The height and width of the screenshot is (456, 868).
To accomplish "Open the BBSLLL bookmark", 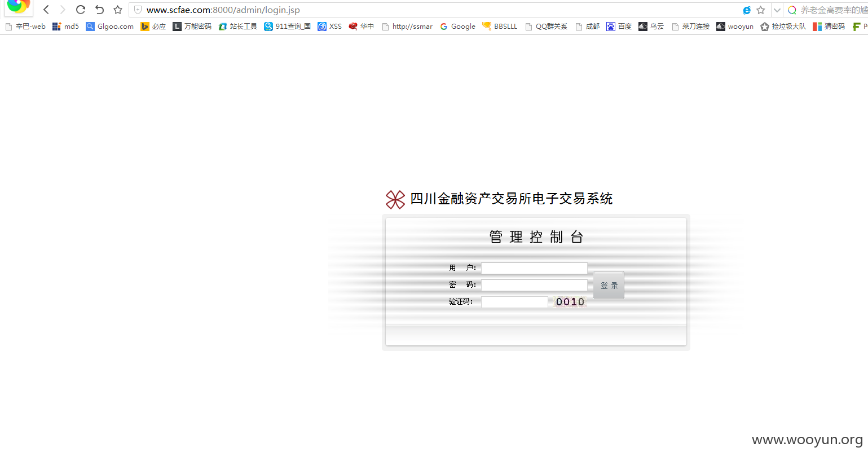I will coord(500,27).
